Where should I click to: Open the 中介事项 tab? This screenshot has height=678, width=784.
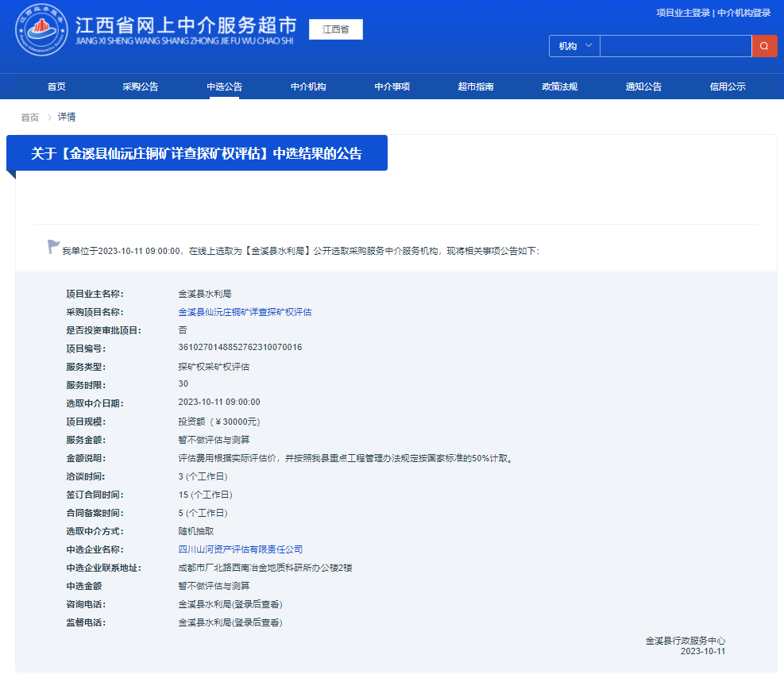point(392,86)
